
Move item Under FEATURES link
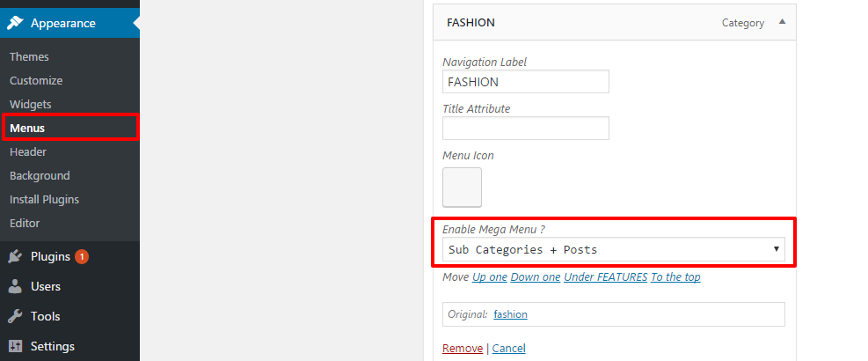click(606, 276)
